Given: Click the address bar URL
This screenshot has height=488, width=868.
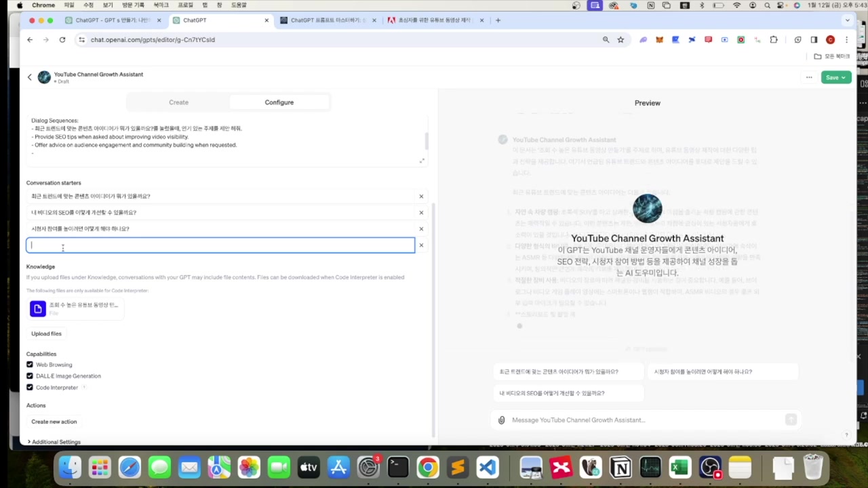Looking at the screenshot, I should (153, 40).
